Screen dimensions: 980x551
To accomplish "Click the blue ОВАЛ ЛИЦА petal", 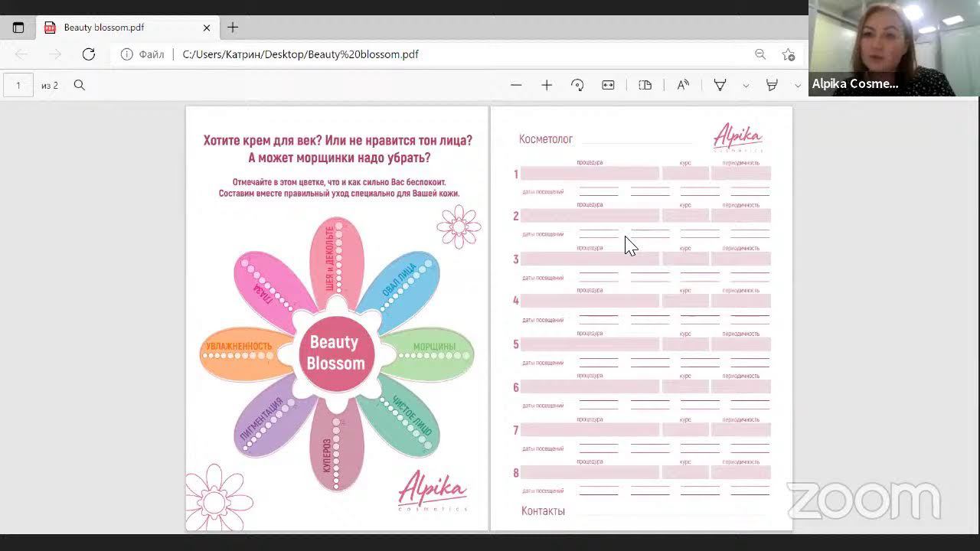I will [401, 289].
